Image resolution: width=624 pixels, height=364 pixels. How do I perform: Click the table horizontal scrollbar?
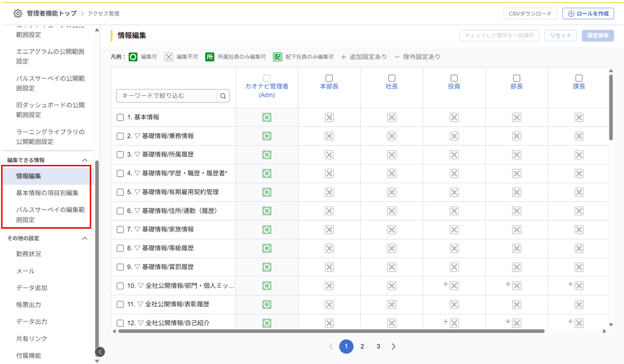click(x=331, y=331)
